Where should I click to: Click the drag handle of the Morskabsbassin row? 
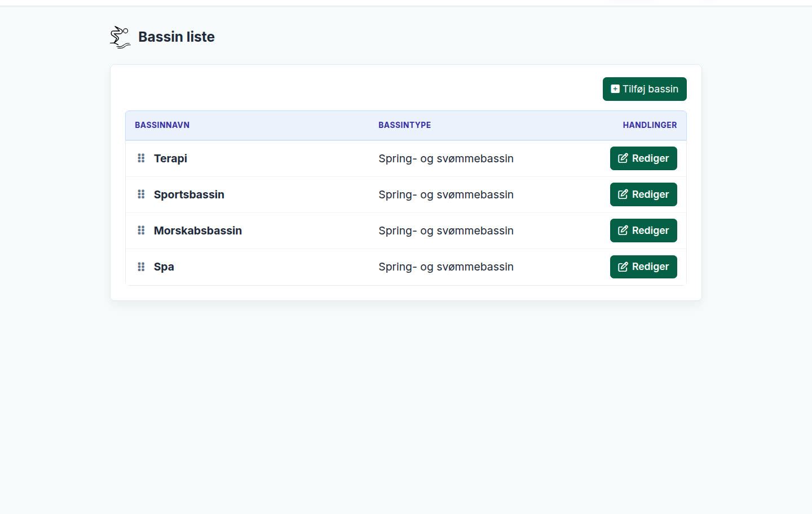click(141, 231)
